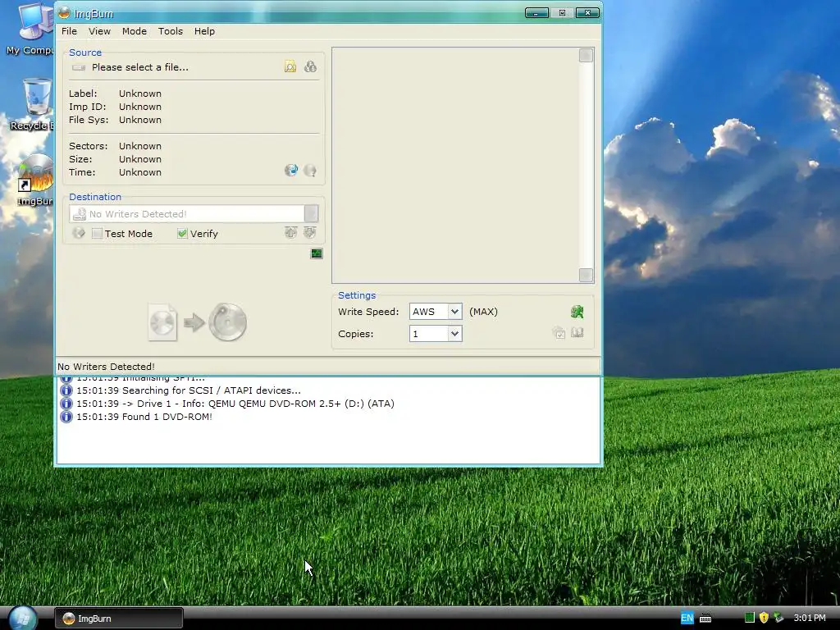Click the ImgBurn taskbar button
Viewport: 840px width, 630px height.
[119, 619]
